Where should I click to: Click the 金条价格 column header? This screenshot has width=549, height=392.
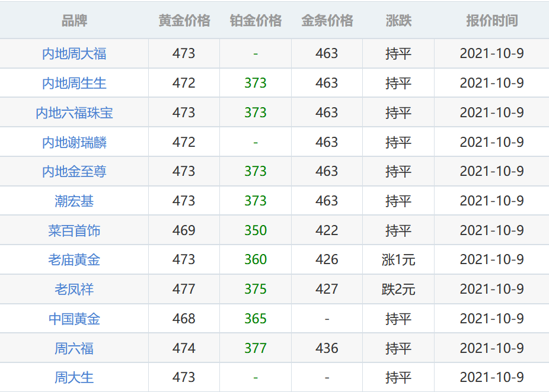tap(327, 21)
